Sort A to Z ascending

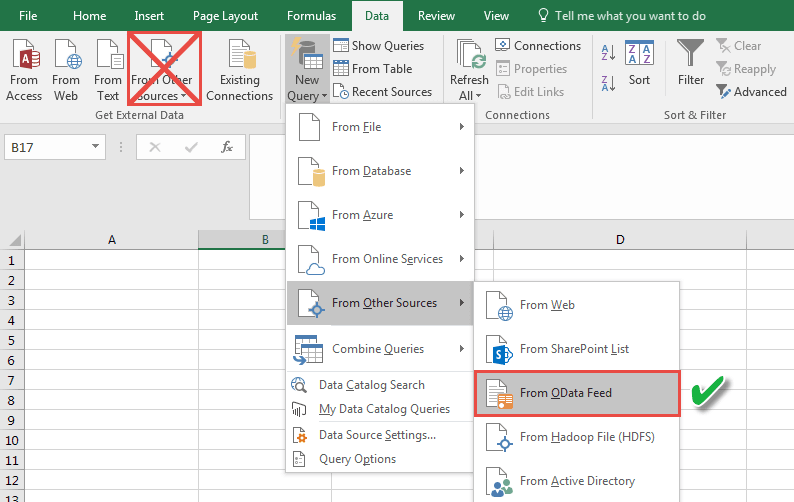pyautogui.click(x=608, y=53)
